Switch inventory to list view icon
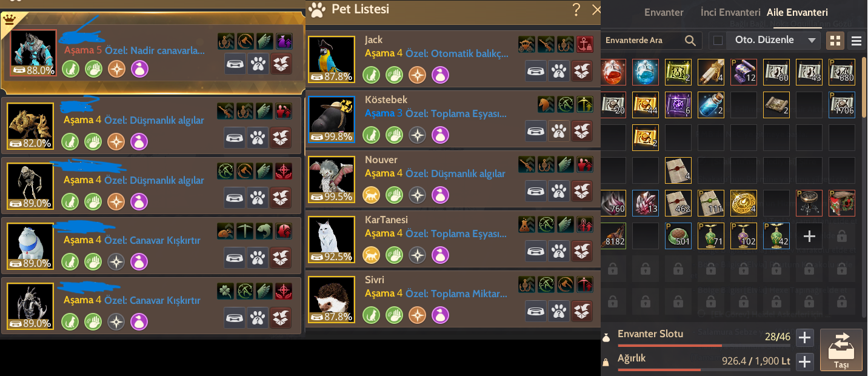This screenshot has width=868, height=376. pos(856,41)
